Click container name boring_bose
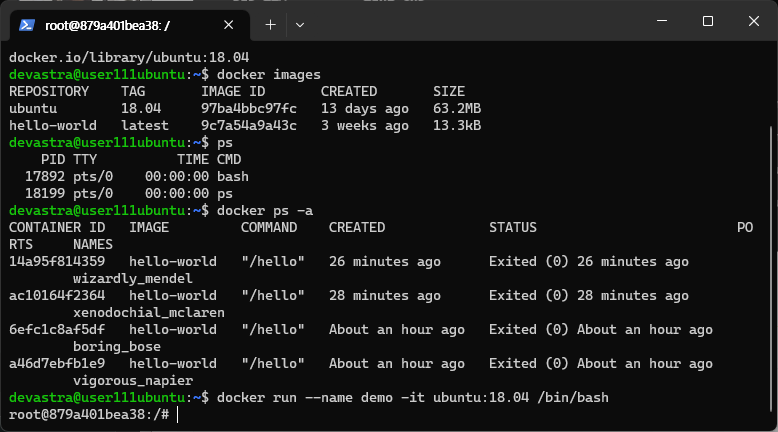This screenshot has width=778, height=432. pos(117,347)
